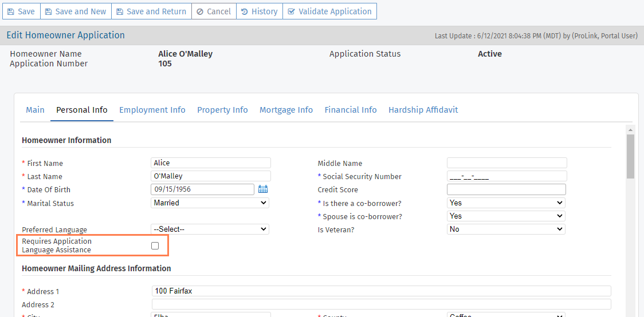This screenshot has height=317, width=644.
Task: Change the Is Veteran selection
Action: point(505,229)
